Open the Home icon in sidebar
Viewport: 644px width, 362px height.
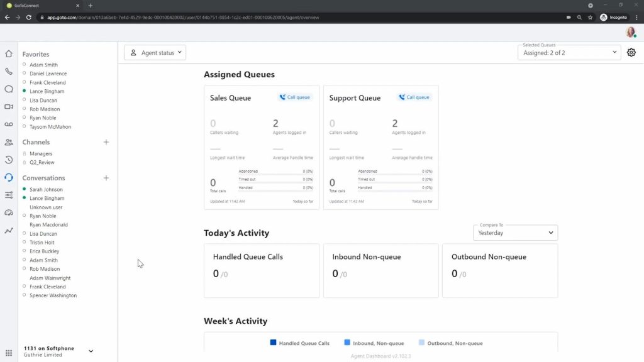[x=9, y=54]
